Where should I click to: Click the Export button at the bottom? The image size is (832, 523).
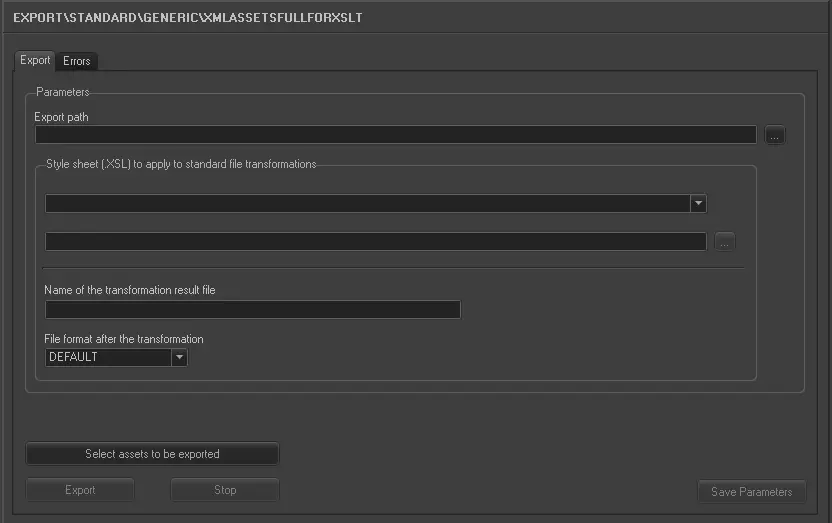pyautogui.click(x=80, y=490)
